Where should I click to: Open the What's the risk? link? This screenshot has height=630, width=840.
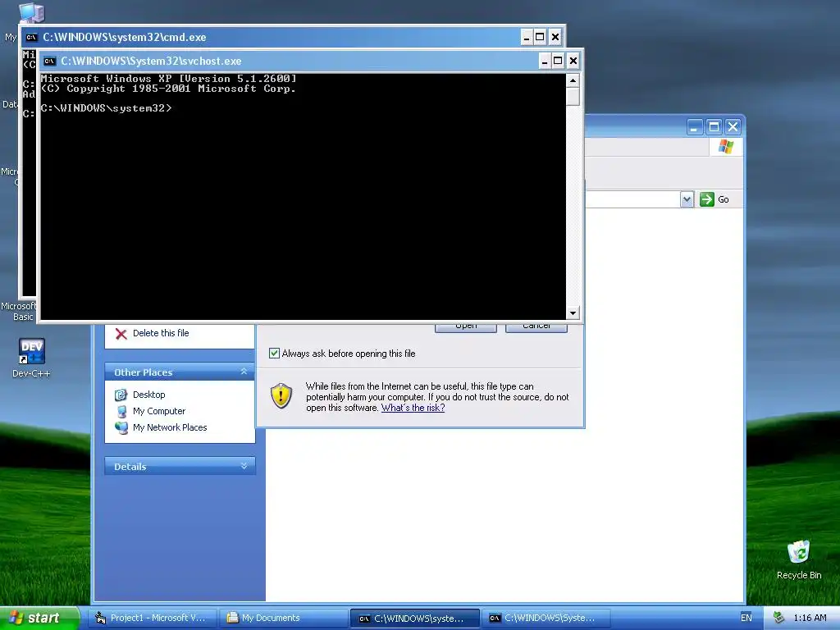click(x=413, y=408)
